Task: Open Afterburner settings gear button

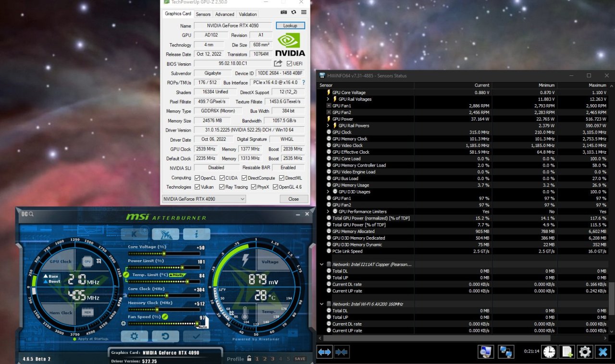Action: (135, 336)
